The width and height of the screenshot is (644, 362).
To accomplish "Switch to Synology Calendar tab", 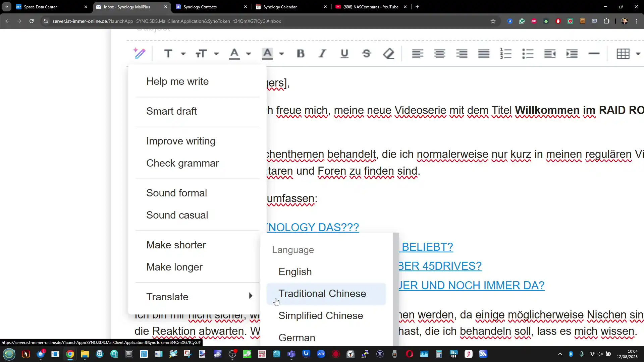I will [x=291, y=7].
